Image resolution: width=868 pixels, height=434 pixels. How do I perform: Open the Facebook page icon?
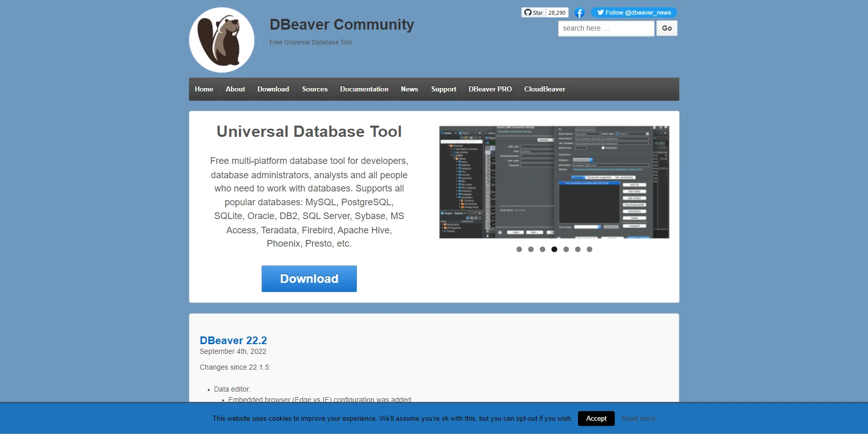[x=580, y=13]
